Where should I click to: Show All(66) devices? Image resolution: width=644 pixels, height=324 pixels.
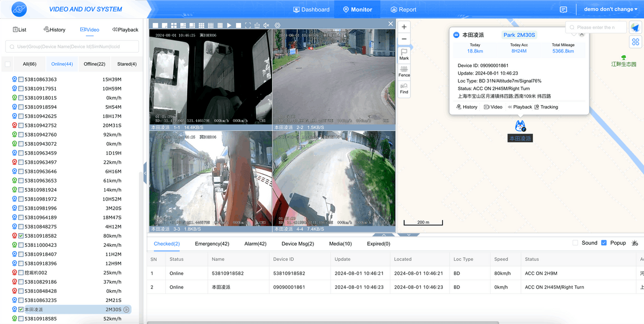[x=30, y=64]
